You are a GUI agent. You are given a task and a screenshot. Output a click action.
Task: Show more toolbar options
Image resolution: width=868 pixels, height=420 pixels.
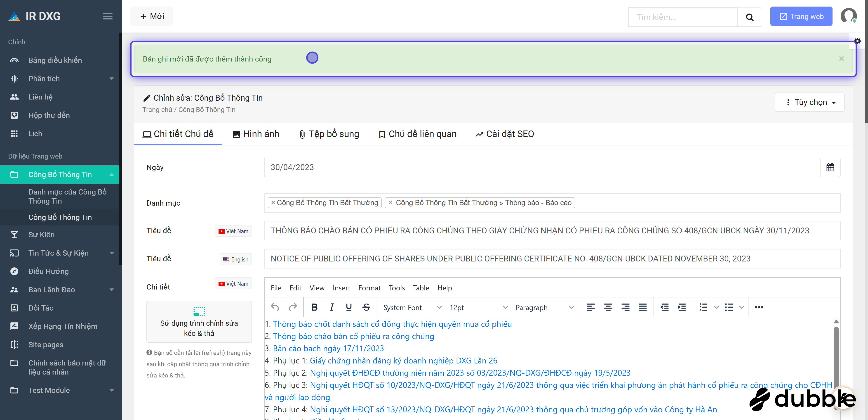759,307
